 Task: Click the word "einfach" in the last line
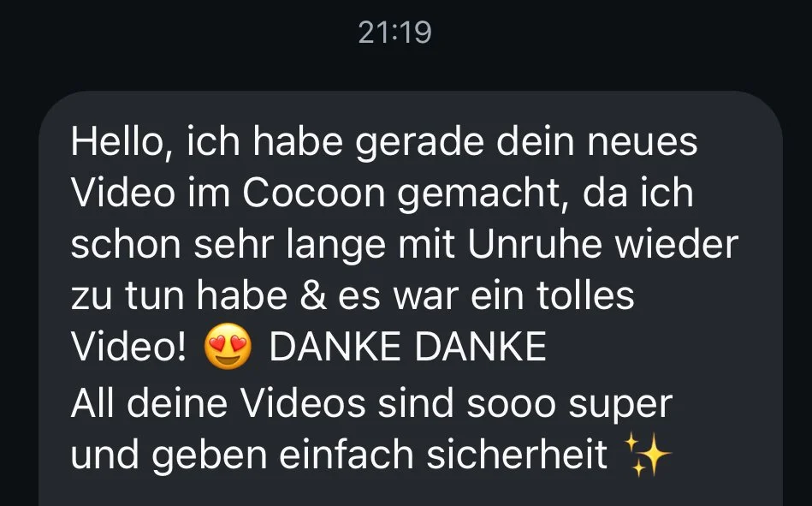(347, 455)
